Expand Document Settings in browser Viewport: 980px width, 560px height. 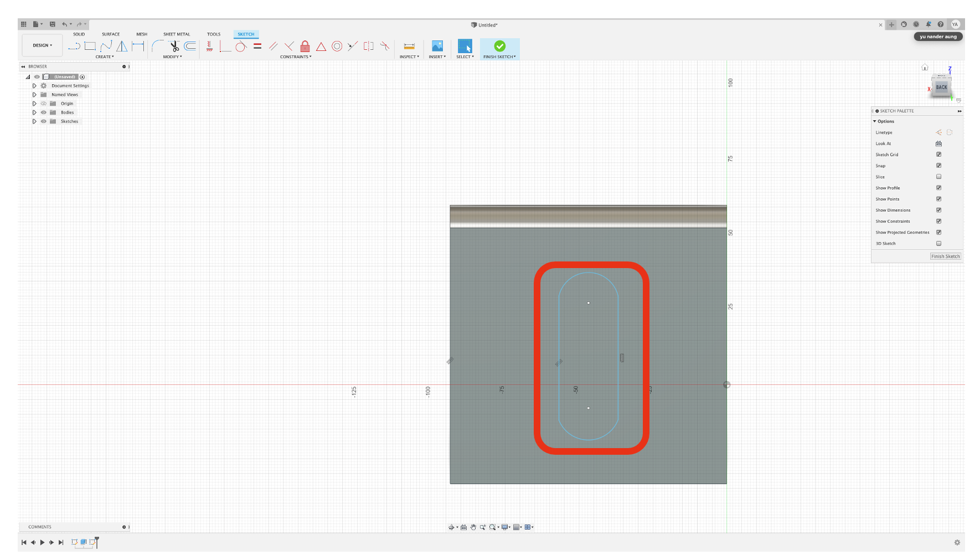(x=34, y=86)
